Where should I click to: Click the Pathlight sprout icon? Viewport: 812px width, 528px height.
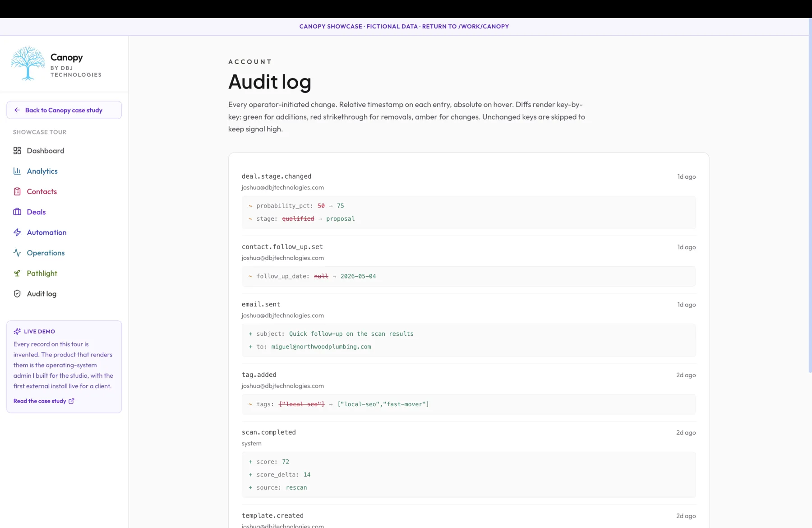pyautogui.click(x=17, y=273)
